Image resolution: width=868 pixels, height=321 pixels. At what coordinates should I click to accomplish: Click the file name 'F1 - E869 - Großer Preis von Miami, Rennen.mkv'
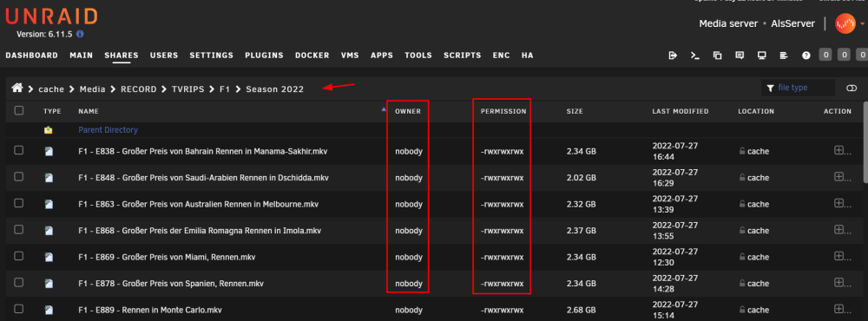(x=167, y=258)
